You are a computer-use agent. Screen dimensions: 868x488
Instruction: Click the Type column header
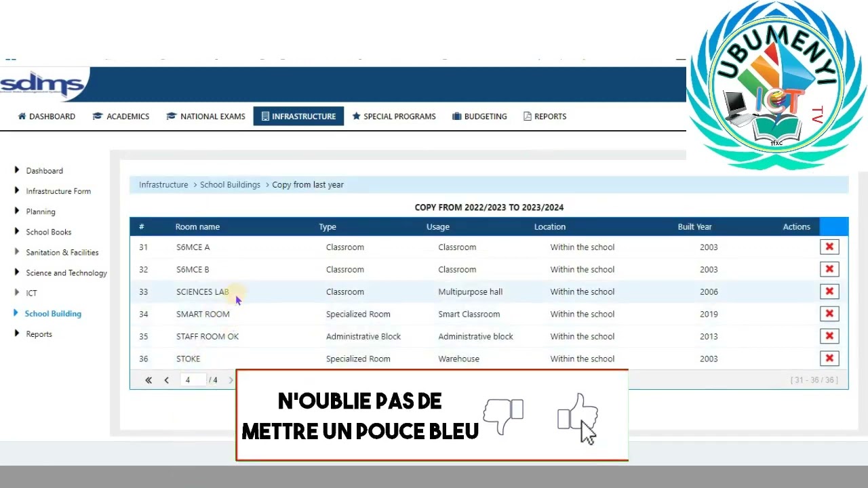point(328,227)
